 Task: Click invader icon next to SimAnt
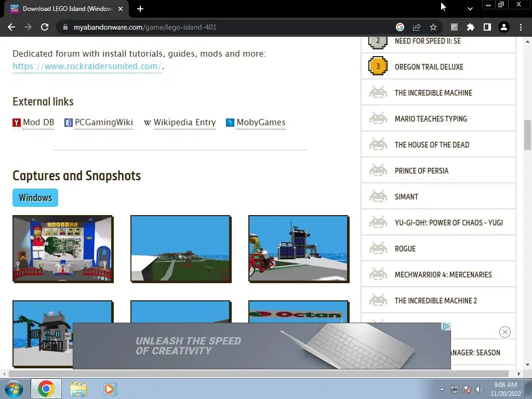point(378,196)
